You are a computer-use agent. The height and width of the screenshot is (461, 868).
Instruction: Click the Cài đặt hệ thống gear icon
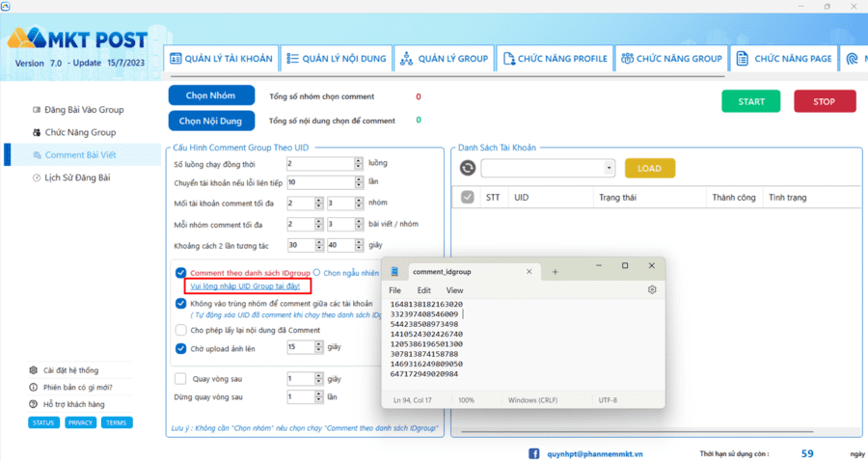coord(33,370)
